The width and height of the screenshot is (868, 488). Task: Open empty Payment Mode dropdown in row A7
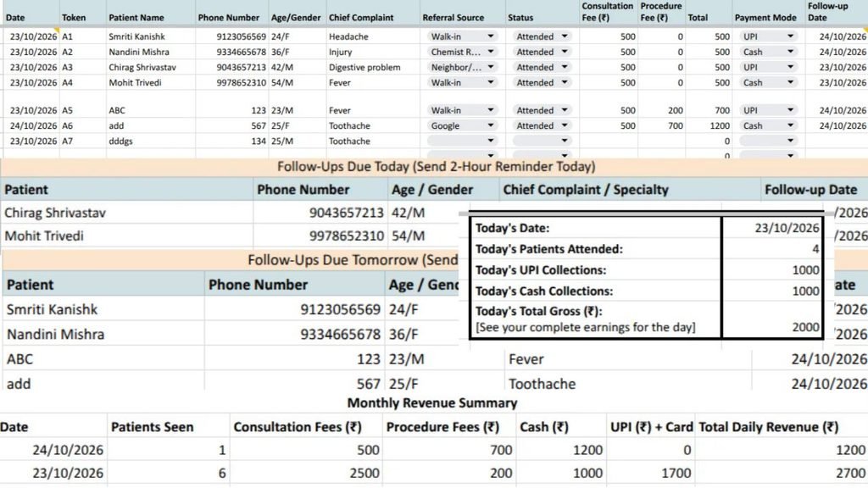768,141
